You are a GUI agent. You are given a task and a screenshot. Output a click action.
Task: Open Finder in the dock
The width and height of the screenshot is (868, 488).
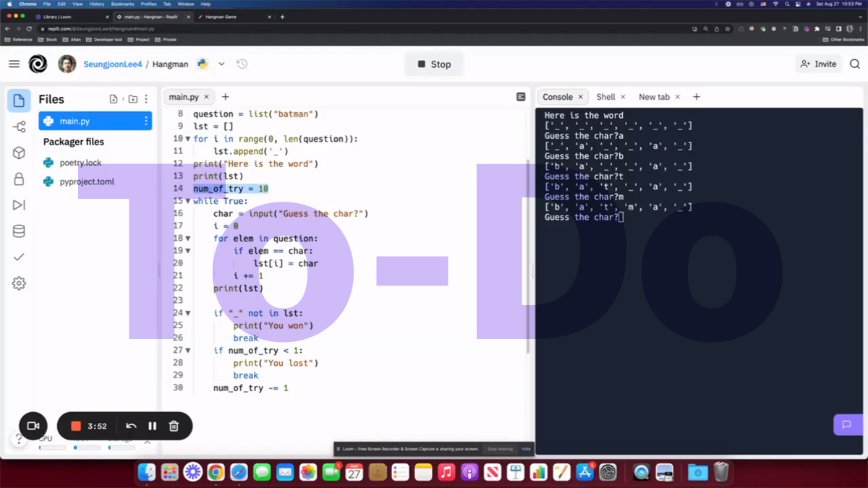[147, 472]
